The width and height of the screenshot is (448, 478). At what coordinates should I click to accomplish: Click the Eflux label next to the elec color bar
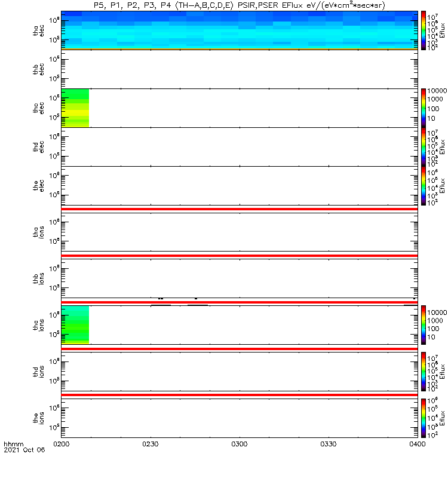443,186
